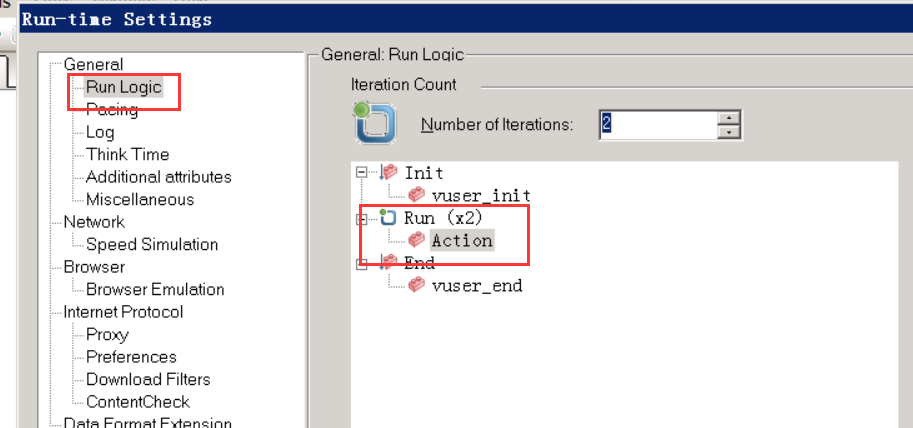Collapse the Run (x2) node
Image resolution: width=913 pixels, height=428 pixels.
pos(362,218)
